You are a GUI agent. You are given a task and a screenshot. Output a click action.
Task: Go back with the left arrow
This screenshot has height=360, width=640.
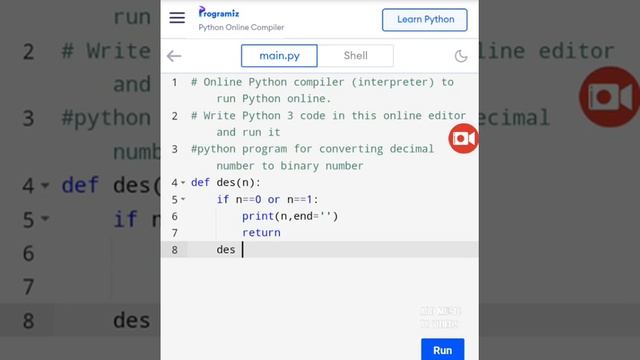pyautogui.click(x=174, y=56)
